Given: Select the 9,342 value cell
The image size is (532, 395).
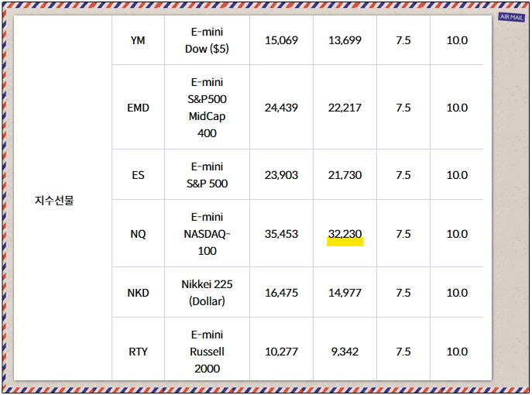Looking at the screenshot, I should (345, 352).
